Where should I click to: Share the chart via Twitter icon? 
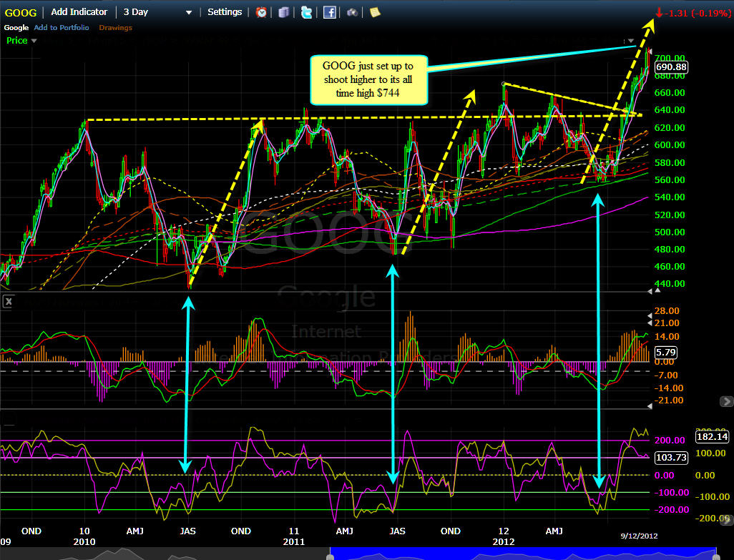pyautogui.click(x=307, y=13)
